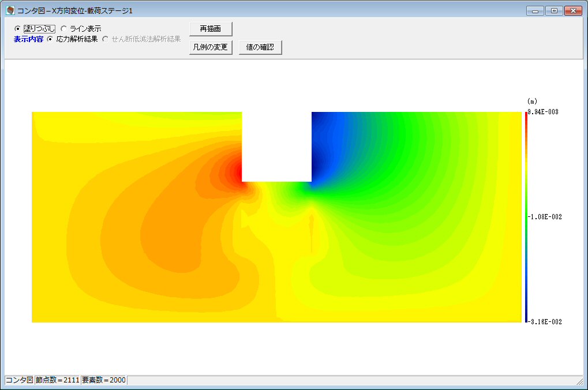The height and width of the screenshot is (390, 588).
Task: Select the せん断低減法解析結果 radio button
Action: (x=106, y=39)
